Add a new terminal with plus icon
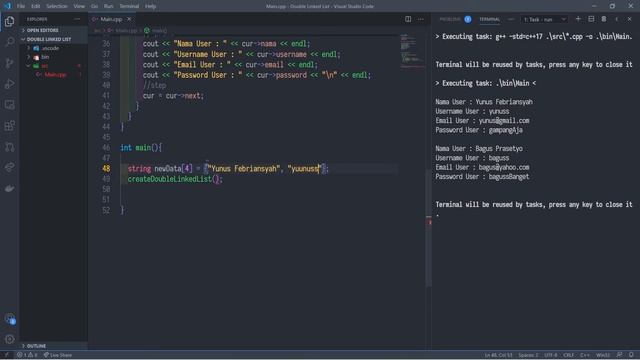Viewport: 640px width, 360px height. tap(578, 19)
